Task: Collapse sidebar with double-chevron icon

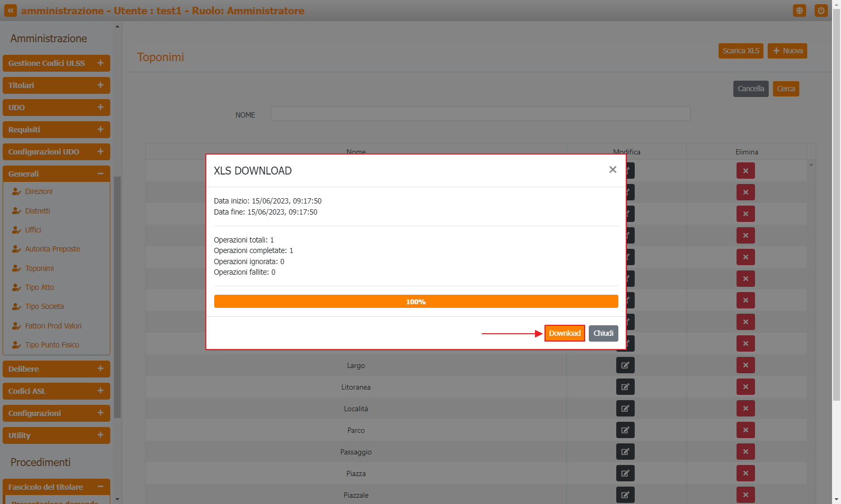Action: pyautogui.click(x=11, y=11)
